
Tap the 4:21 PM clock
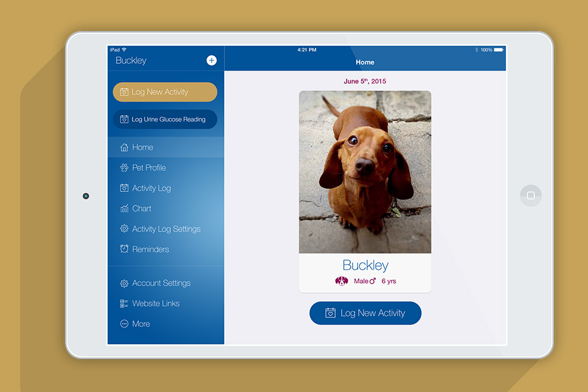(306, 49)
